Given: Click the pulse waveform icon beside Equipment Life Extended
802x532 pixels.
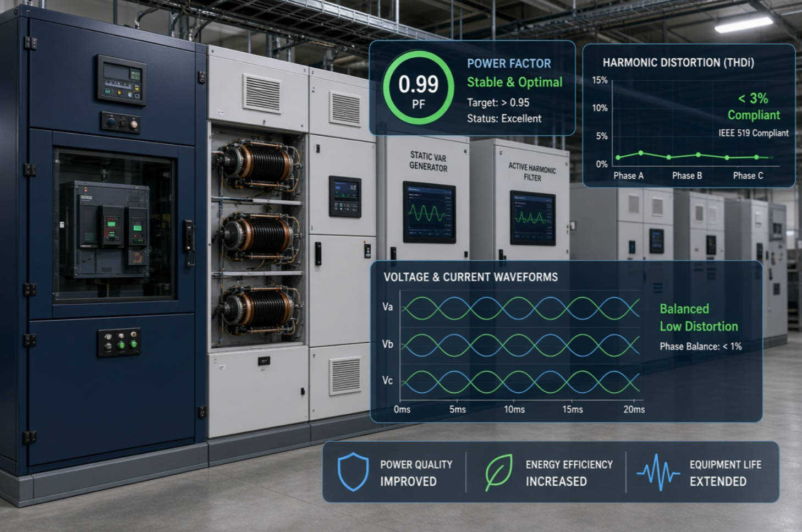Looking at the screenshot, I should point(658,472).
